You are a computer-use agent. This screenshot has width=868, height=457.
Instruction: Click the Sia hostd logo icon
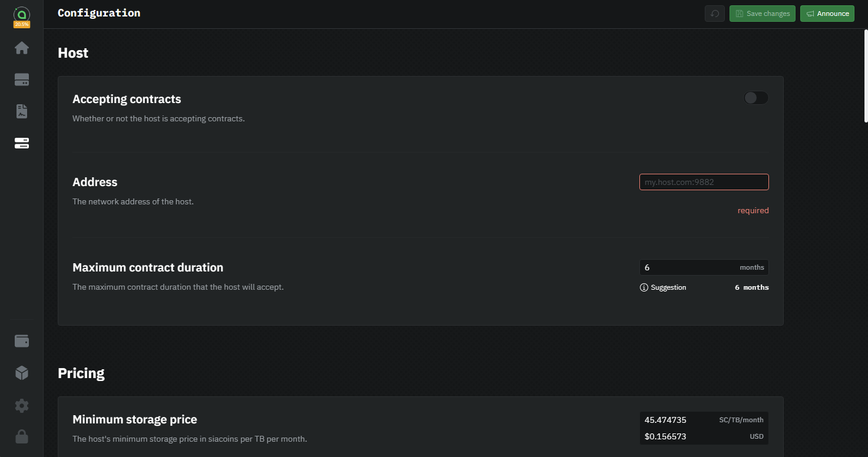coord(22,15)
